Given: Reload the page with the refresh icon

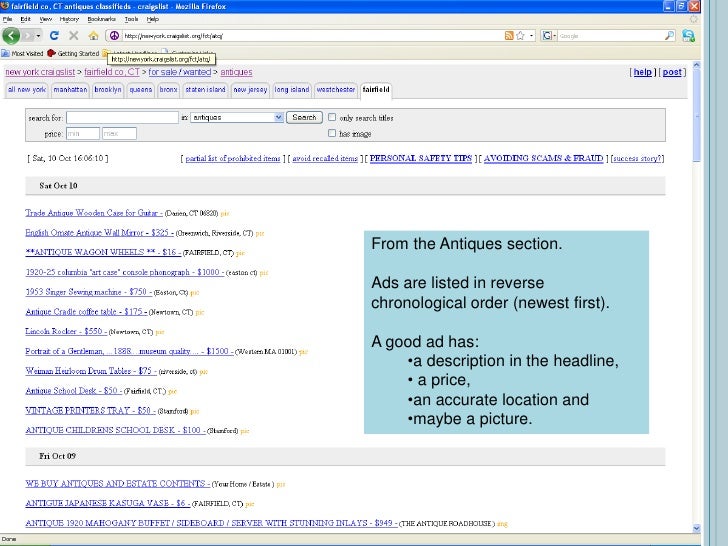Looking at the screenshot, I should (x=54, y=35).
